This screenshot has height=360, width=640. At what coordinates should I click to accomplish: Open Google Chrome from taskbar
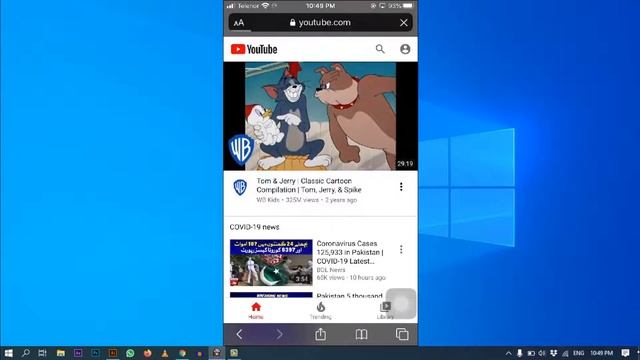(x=182, y=353)
